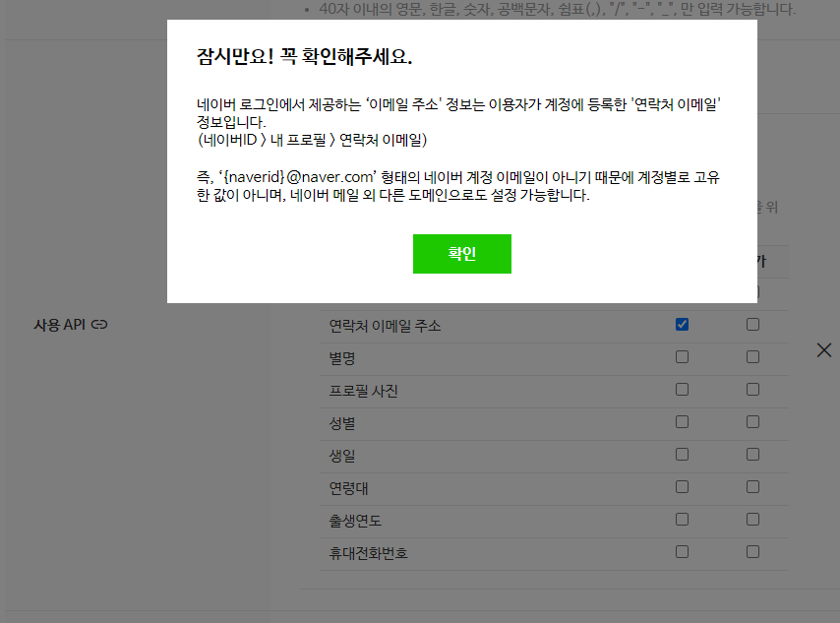The width and height of the screenshot is (840, 623).
Task: Check the additional box for 별명
Action: click(x=752, y=357)
